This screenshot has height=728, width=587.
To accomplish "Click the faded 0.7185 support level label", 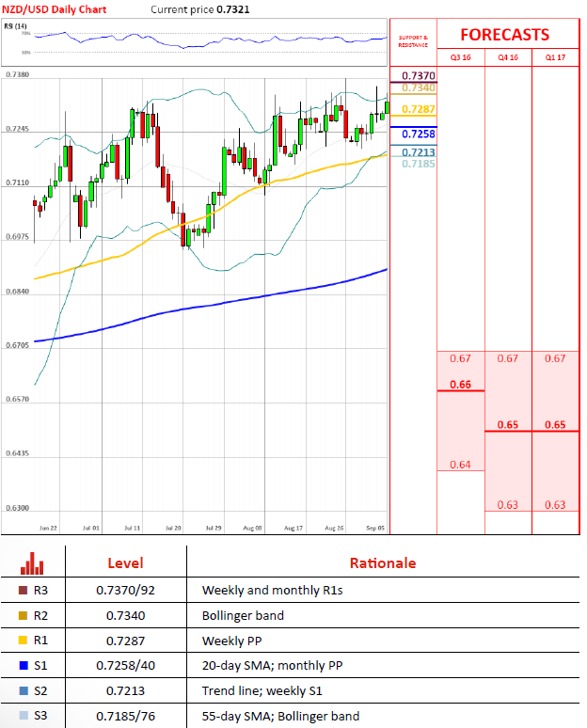I will pos(419,164).
